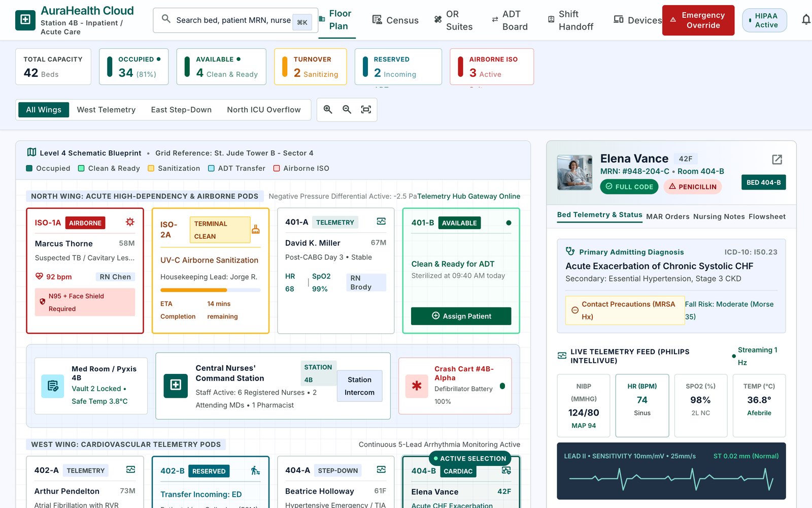812x508 pixels.
Task: Toggle the Sanitization legend filter
Action: 174,168
